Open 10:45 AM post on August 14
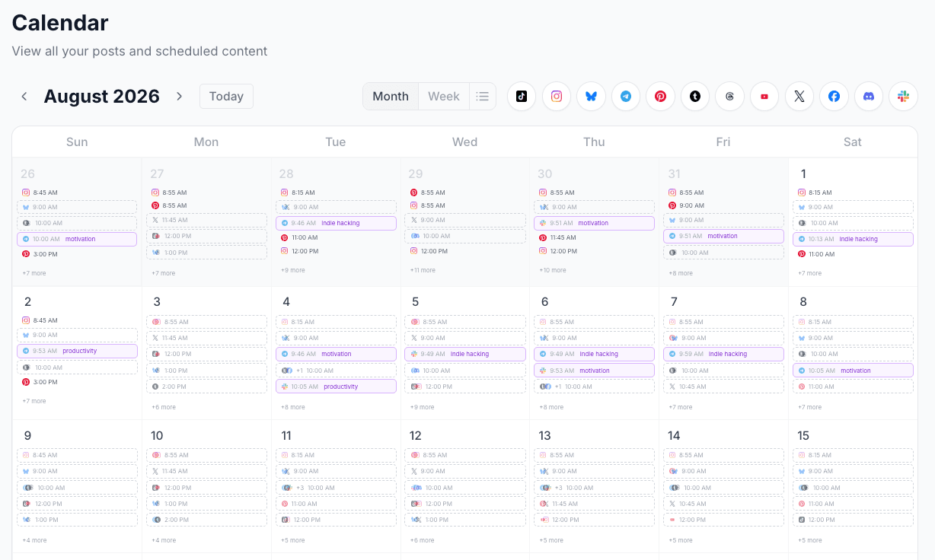Viewport: 935px width, 560px height. [x=723, y=504]
